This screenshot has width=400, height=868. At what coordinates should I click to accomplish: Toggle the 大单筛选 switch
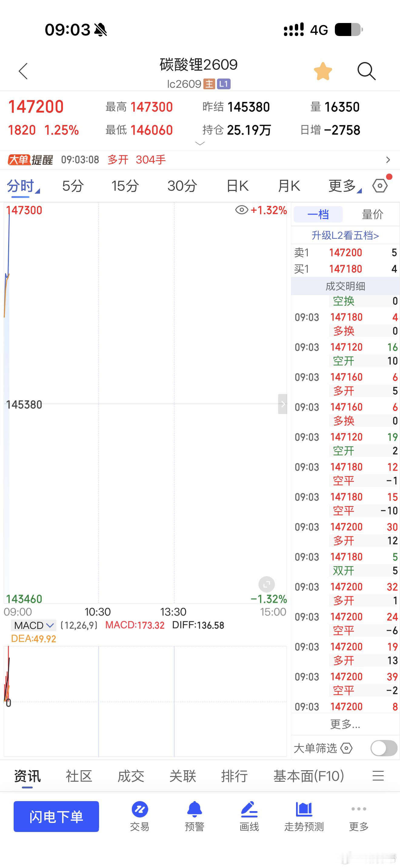(384, 748)
